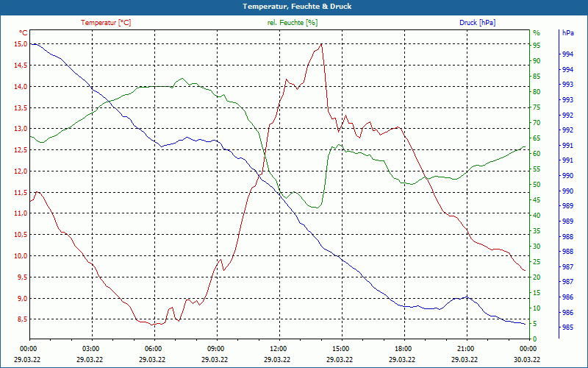The image size is (588, 368).
Task: Click "45" on the green humidity axis
Action: pyautogui.click(x=537, y=199)
